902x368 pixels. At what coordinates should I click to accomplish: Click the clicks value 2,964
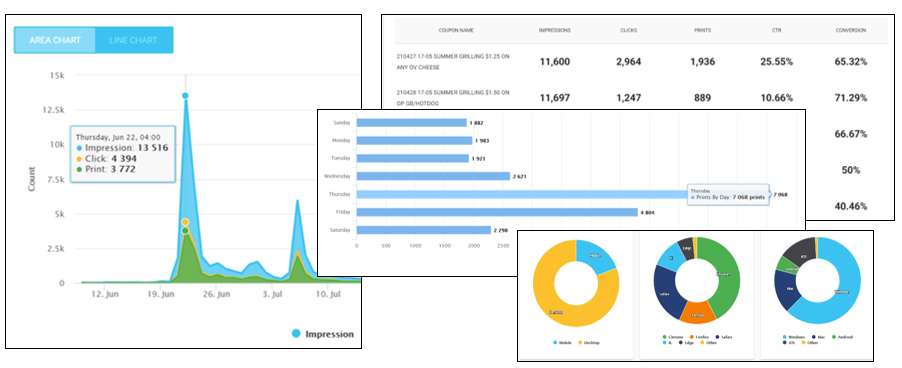[628, 62]
